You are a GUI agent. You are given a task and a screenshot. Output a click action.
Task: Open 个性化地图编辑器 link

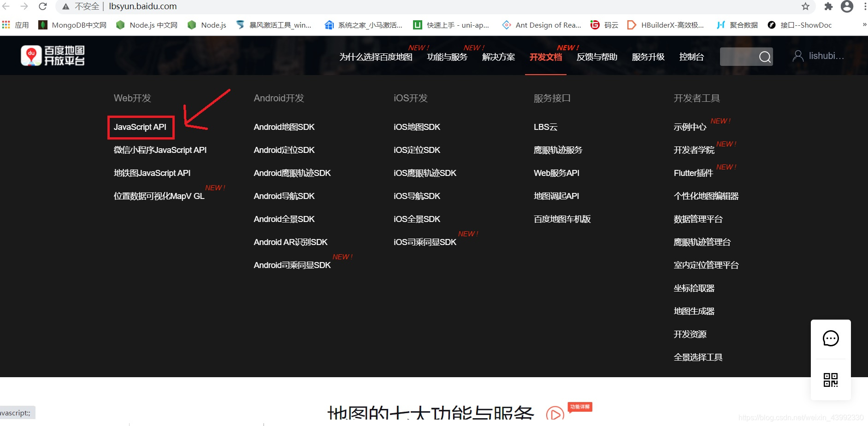tap(706, 196)
